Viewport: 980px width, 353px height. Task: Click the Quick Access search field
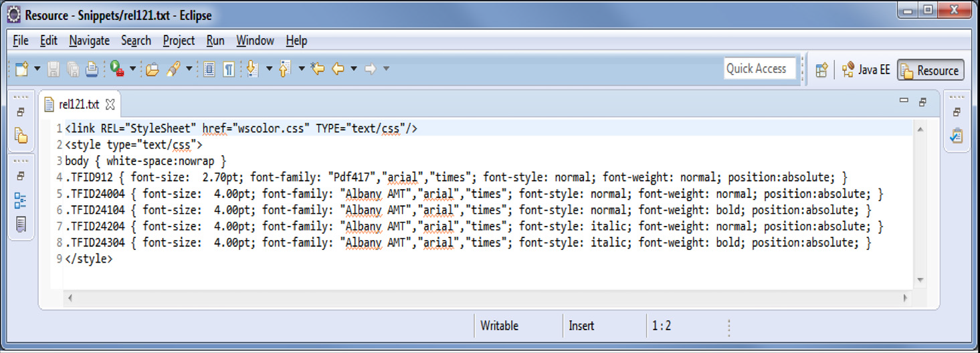(x=759, y=68)
